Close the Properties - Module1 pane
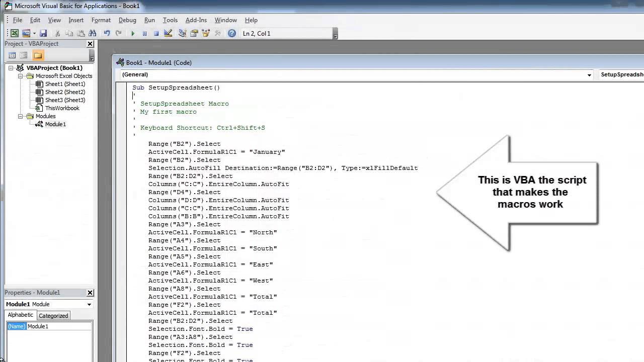This screenshot has width=644, height=362. [x=90, y=293]
